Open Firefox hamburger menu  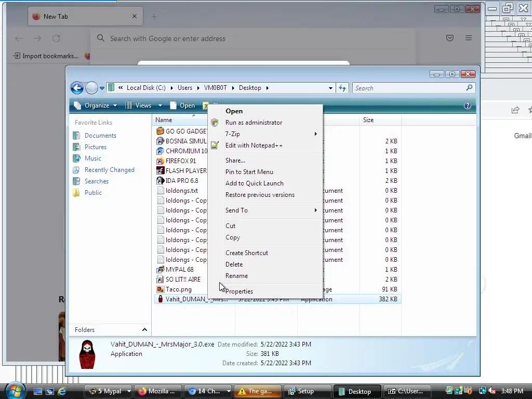coord(469,38)
